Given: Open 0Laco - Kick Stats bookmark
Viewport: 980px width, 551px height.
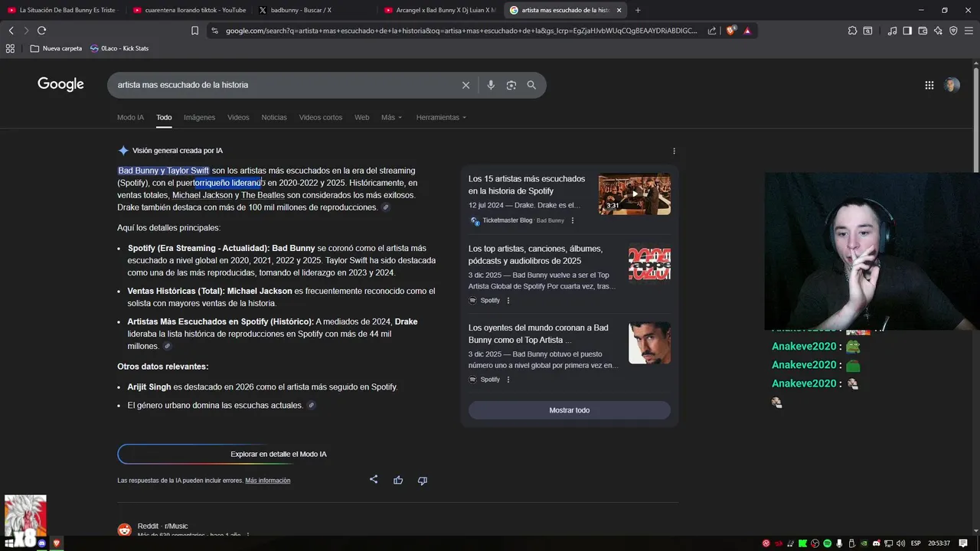Looking at the screenshot, I should (119, 48).
